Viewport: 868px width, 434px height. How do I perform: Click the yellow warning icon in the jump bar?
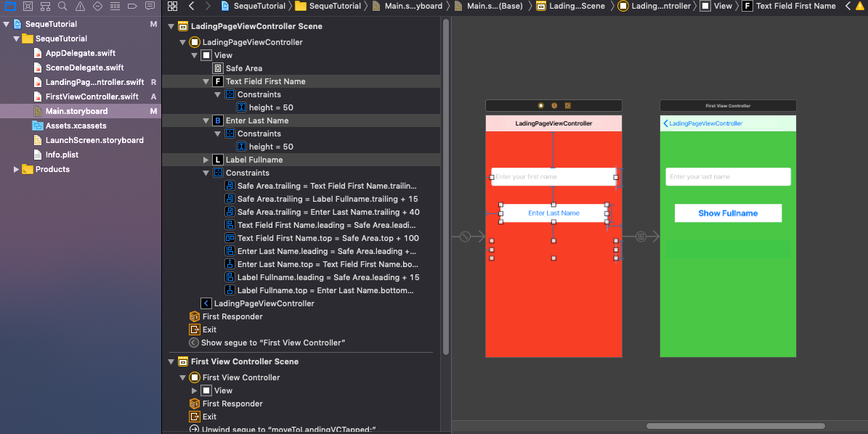(x=859, y=8)
